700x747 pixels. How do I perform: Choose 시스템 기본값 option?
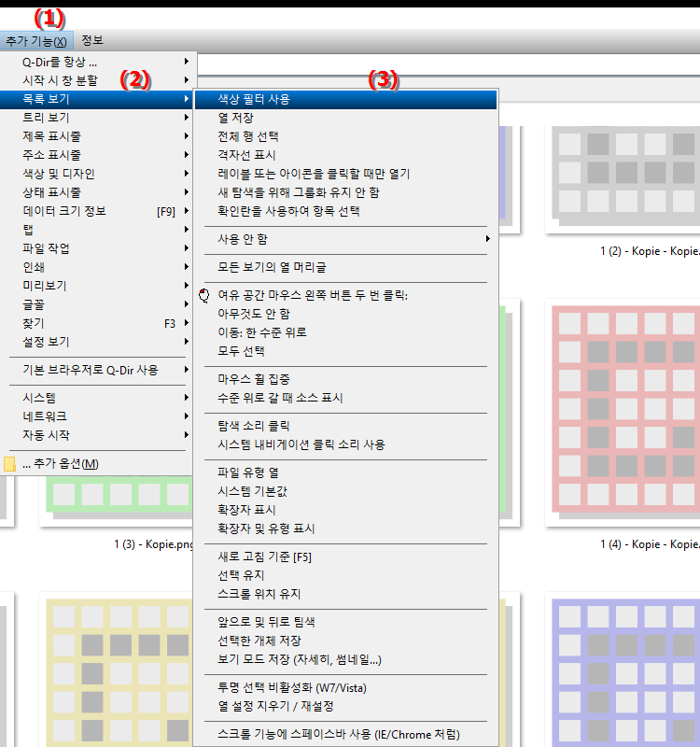[345, 491]
